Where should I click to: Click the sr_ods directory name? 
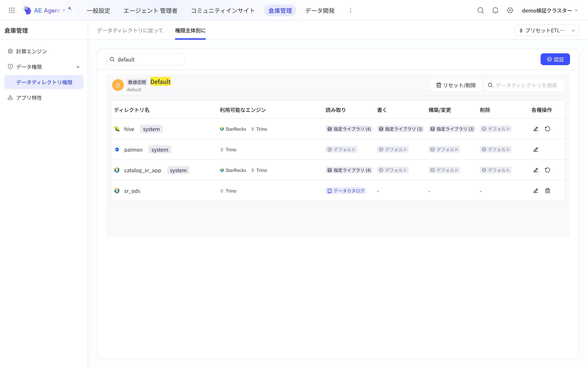click(x=132, y=191)
